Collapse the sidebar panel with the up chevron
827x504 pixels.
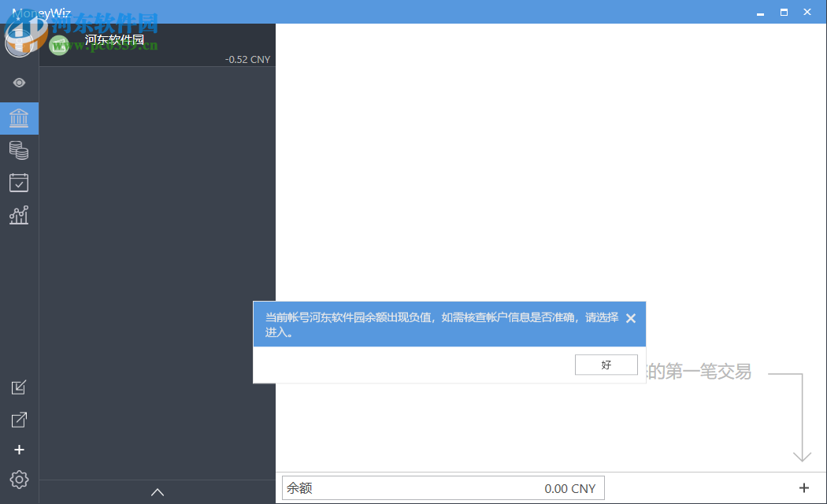(x=158, y=491)
